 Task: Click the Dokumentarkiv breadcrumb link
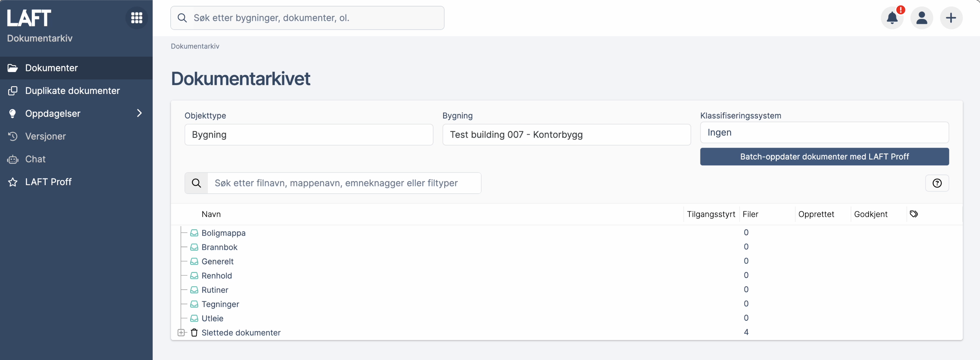tap(195, 46)
